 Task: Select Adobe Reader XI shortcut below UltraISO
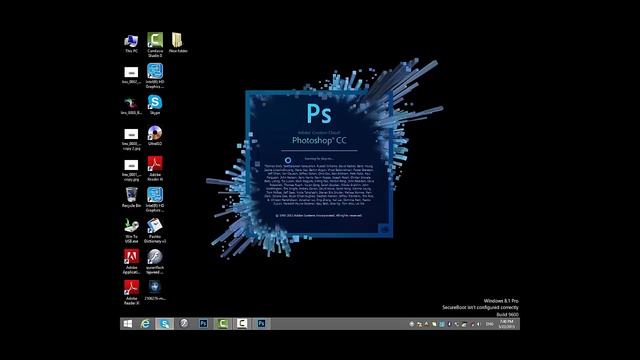click(155, 168)
